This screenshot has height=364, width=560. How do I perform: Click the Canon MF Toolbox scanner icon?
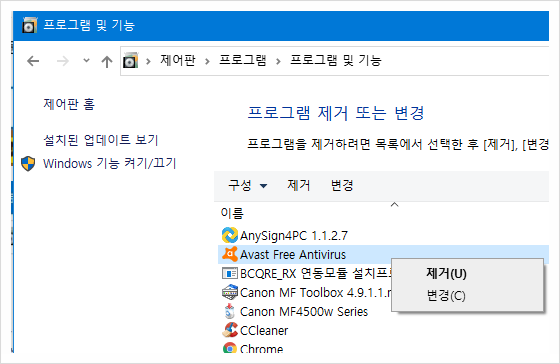230,292
